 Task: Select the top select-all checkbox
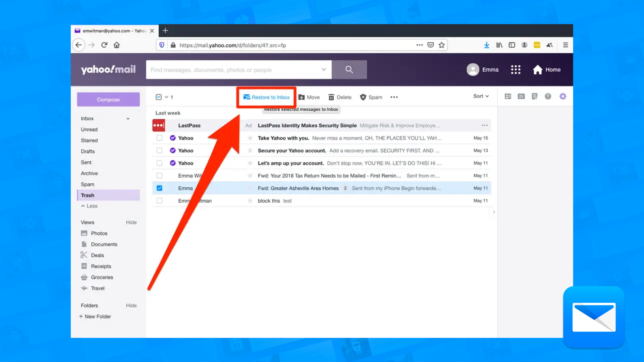pyautogui.click(x=158, y=97)
